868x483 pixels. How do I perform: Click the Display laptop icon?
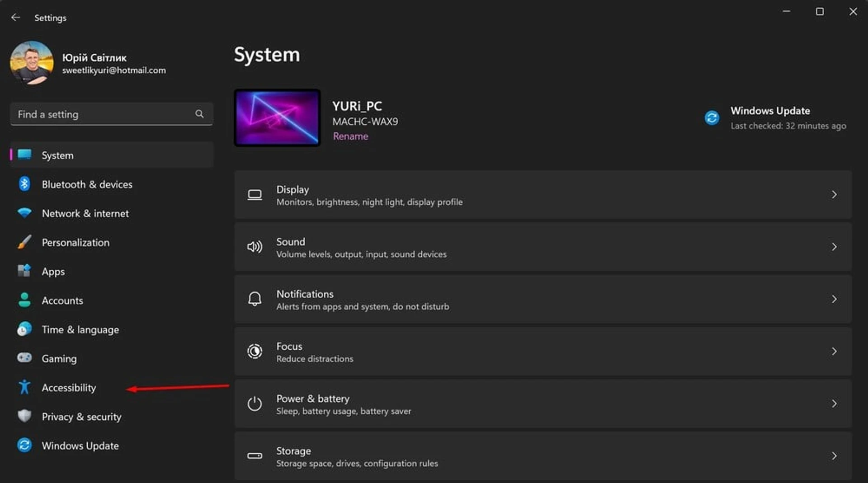click(255, 195)
